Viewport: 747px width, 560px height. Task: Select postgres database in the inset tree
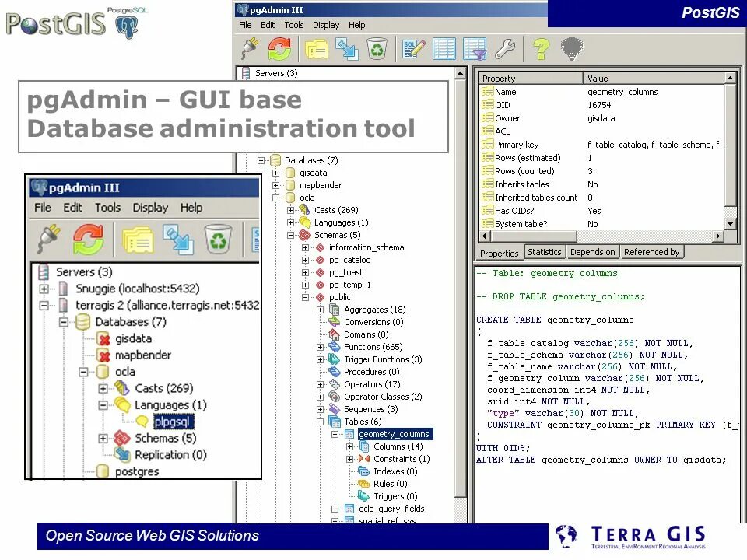(x=137, y=471)
